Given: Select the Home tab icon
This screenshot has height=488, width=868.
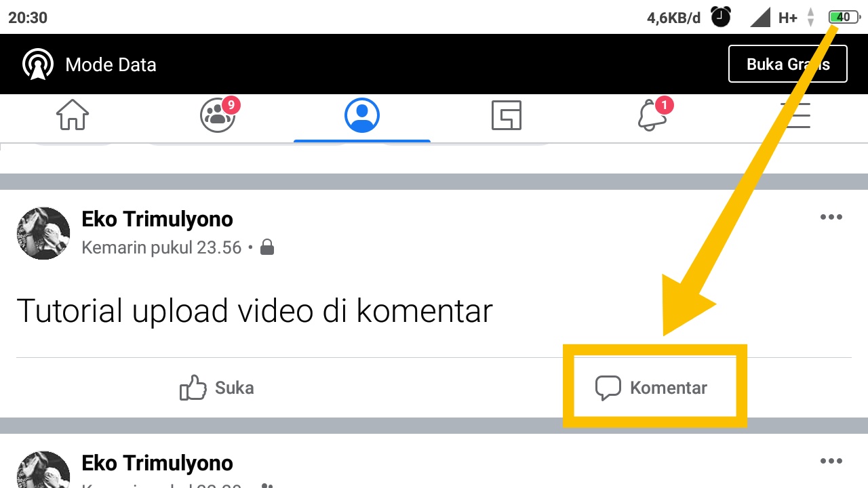Looking at the screenshot, I should coord(73,115).
